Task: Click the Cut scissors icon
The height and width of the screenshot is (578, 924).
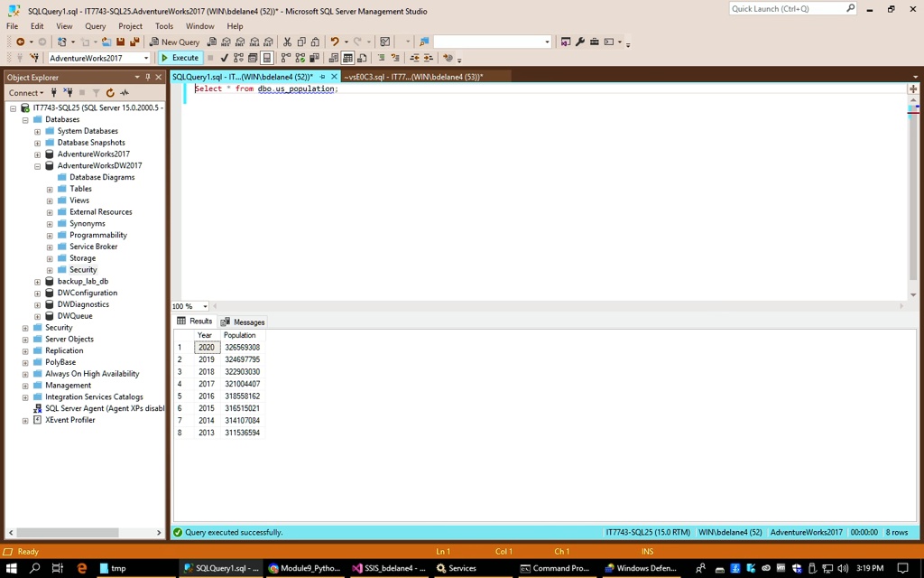Action: pyautogui.click(x=287, y=42)
